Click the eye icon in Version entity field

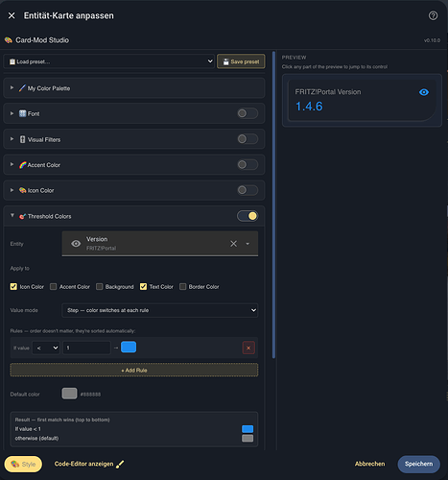(x=76, y=244)
